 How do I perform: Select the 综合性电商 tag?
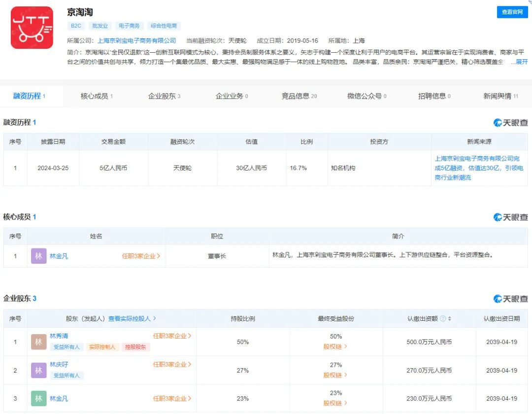coord(164,26)
